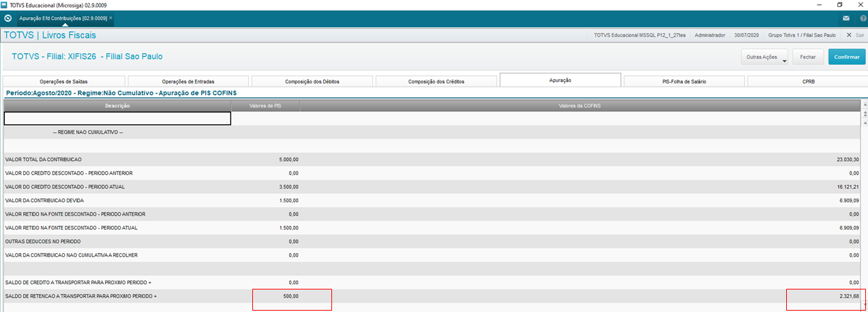This screenshot has height=312, width=868.
Task: Switch to the CPRB tab
Action: coord(808,81)
